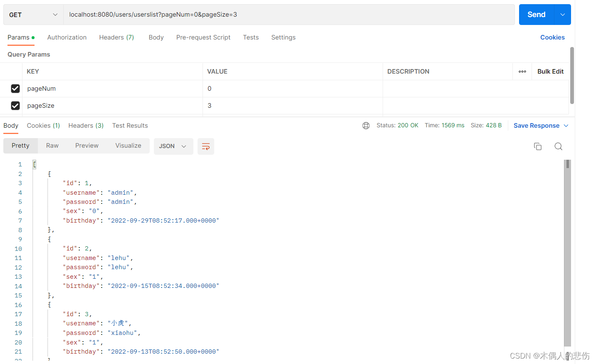Click the network information globe icon
596x364 pixels.
(366, 125)
